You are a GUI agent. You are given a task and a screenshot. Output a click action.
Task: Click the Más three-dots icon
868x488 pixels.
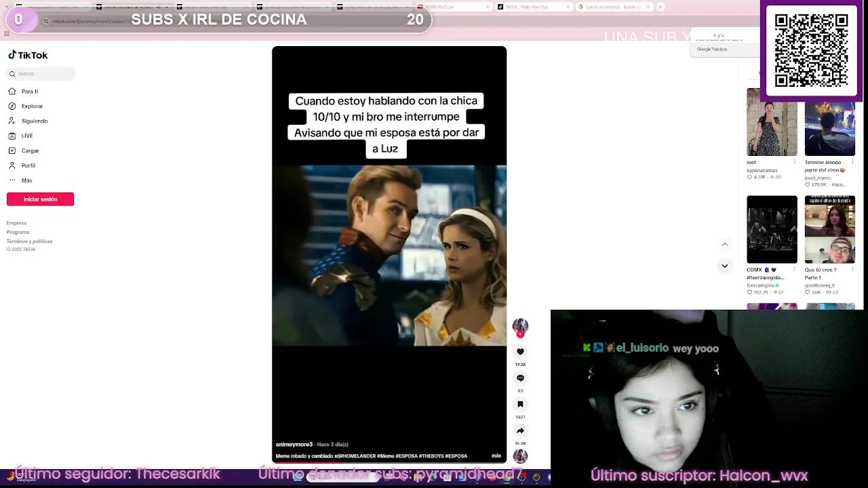click(12, 181)
